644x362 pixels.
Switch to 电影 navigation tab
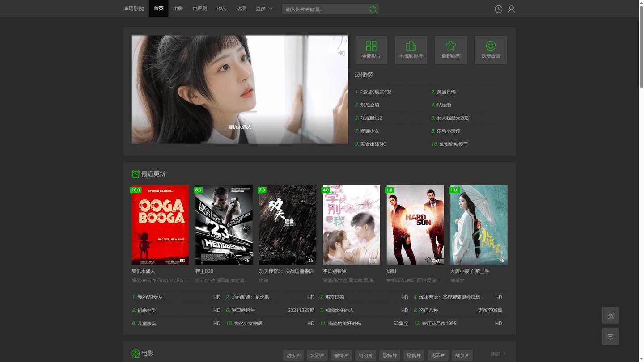click(x=178, y=8)
